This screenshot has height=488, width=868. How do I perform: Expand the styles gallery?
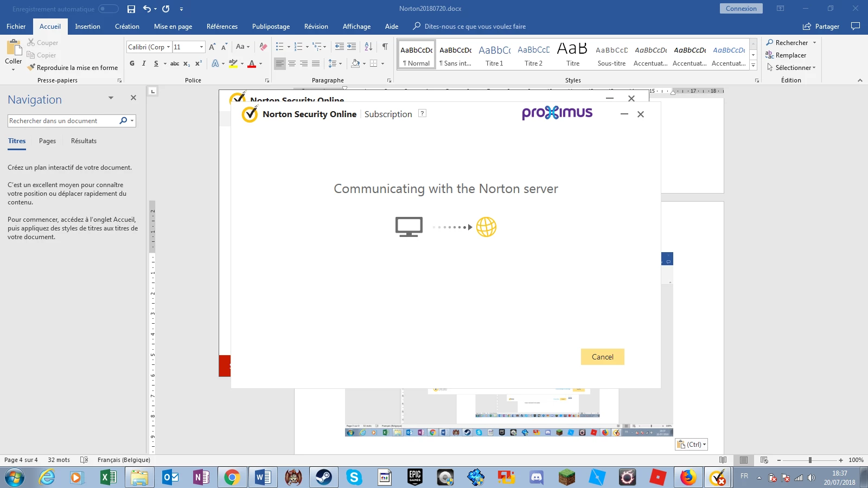coord(753,66)
